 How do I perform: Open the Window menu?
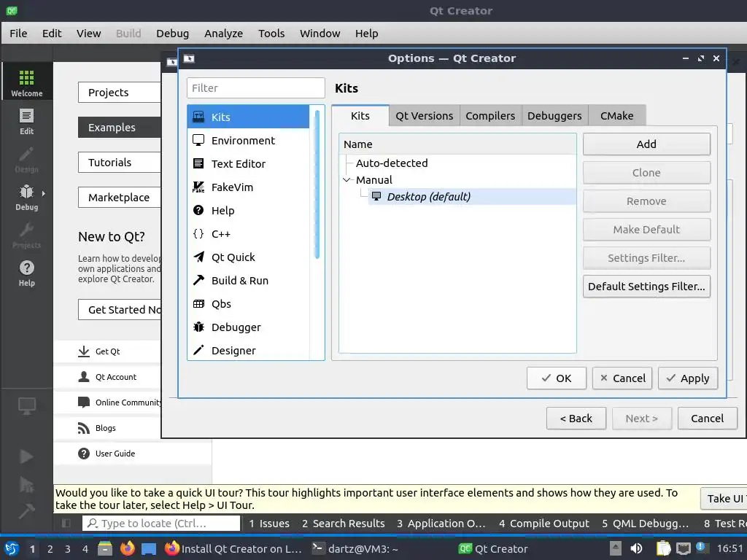pos(320,34)
